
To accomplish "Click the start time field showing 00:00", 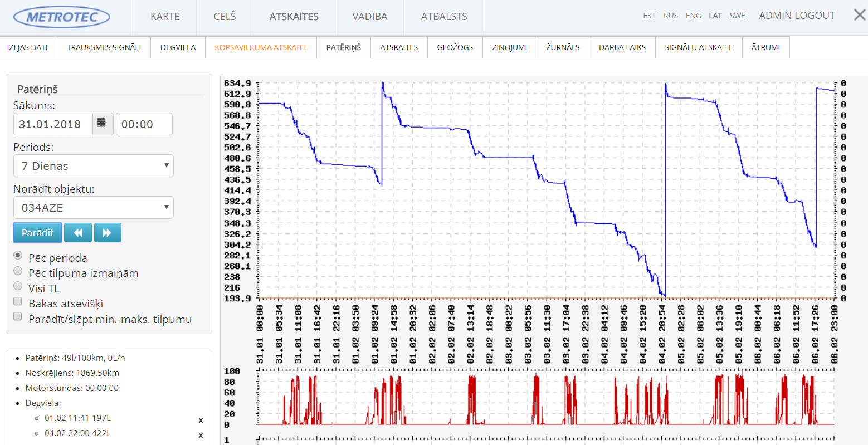I will pos(144,124).
